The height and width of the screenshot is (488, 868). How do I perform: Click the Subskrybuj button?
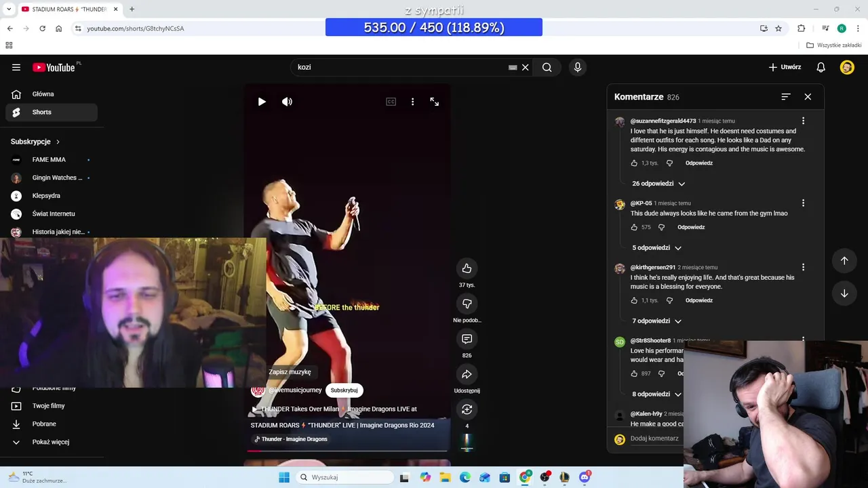tap(344, 390)
